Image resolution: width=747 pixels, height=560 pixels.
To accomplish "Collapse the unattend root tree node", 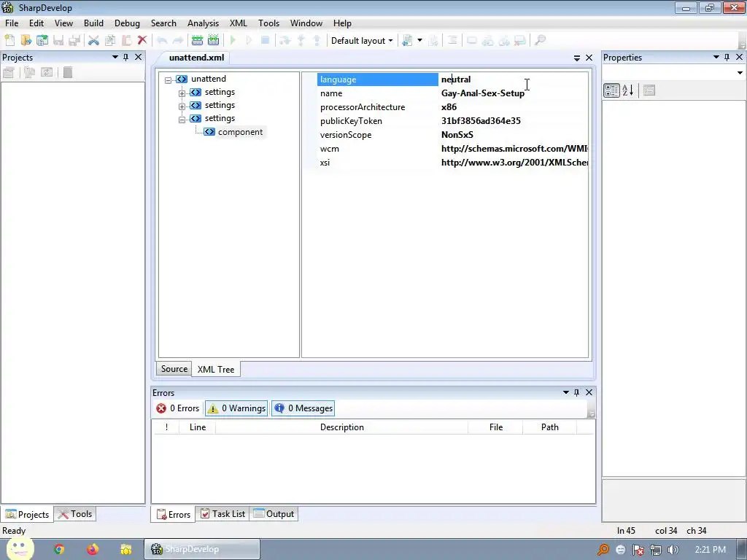I will [168, 80].
